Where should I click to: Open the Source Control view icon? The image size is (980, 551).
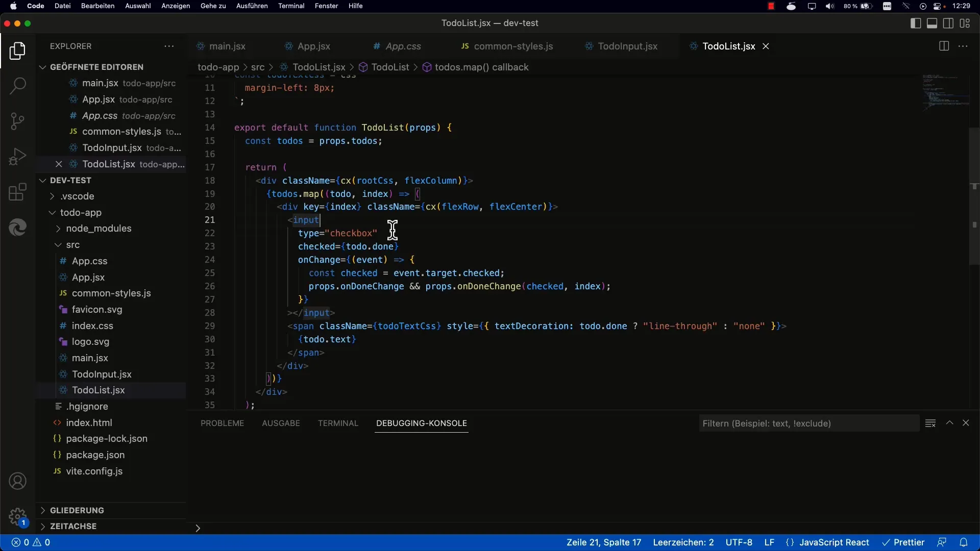tap(17, 121)
